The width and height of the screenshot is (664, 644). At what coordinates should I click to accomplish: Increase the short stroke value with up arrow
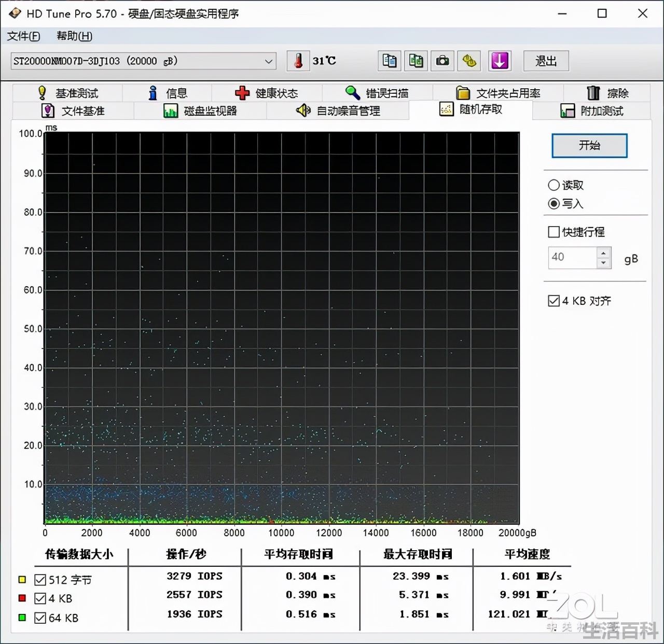coord(603,253)
